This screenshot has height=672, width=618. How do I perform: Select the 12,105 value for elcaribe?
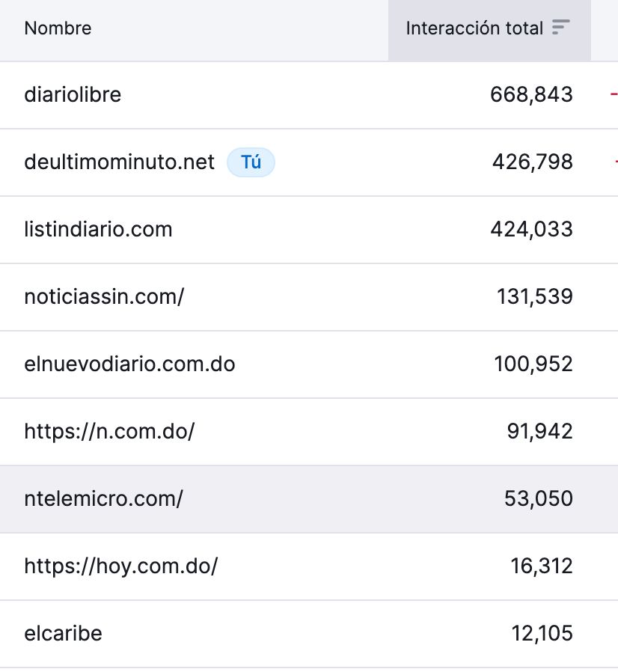coord(542,633)
